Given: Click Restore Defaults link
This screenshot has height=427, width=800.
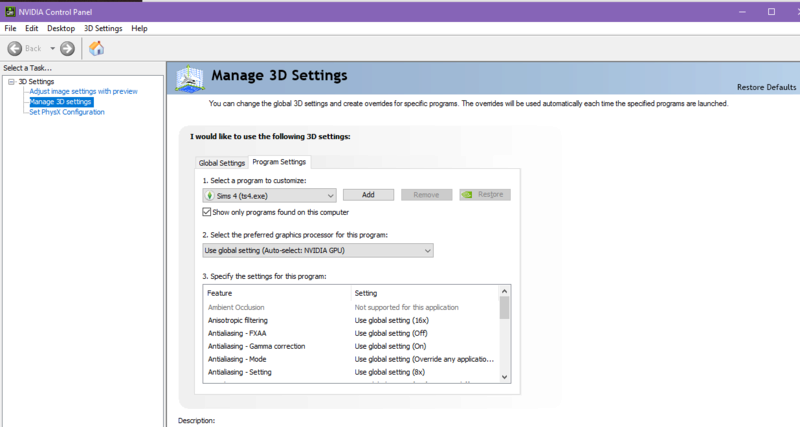Looking at the screenshot, I should [x=766, y=87].
